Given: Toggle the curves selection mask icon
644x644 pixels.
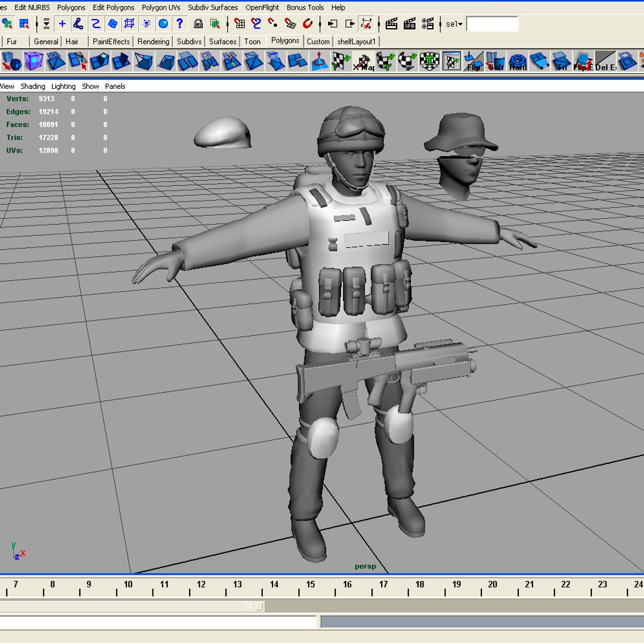Looking at the screenshot, I should click(95, 24).
